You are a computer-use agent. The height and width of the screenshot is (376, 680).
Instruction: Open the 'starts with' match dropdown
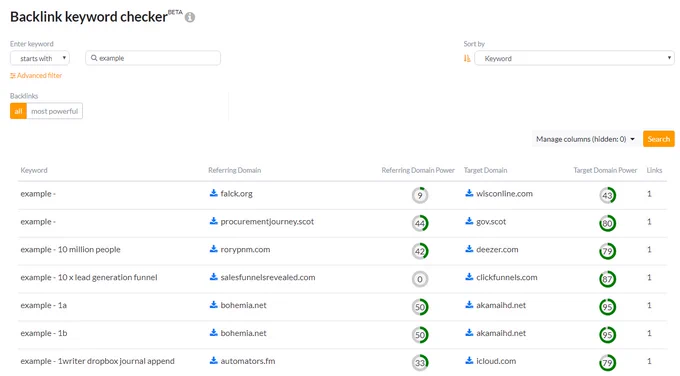39,58
